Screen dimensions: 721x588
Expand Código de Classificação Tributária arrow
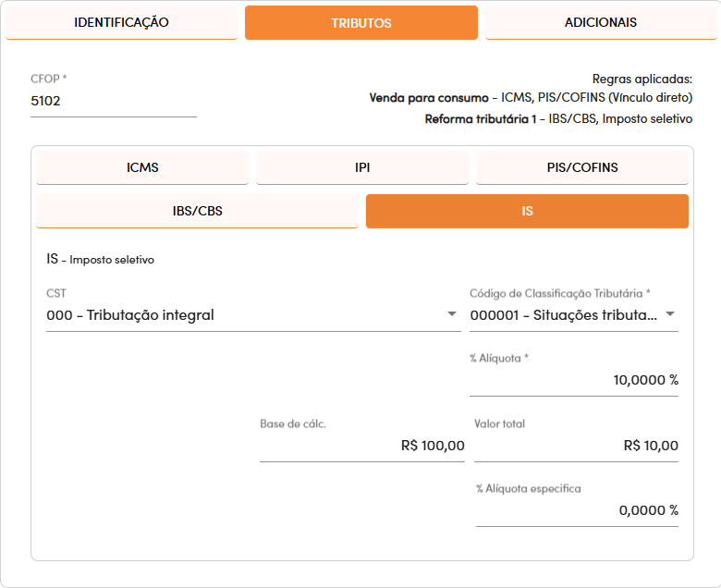(670, 314)
